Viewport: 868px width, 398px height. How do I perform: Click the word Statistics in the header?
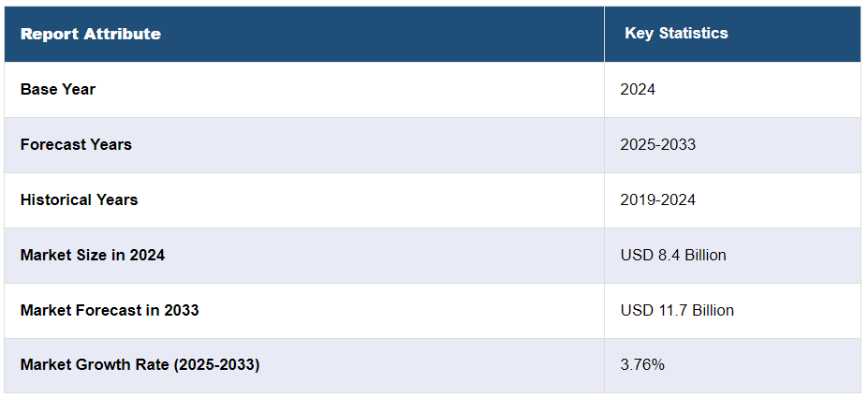pyautogui.click(x=693, y=33)
